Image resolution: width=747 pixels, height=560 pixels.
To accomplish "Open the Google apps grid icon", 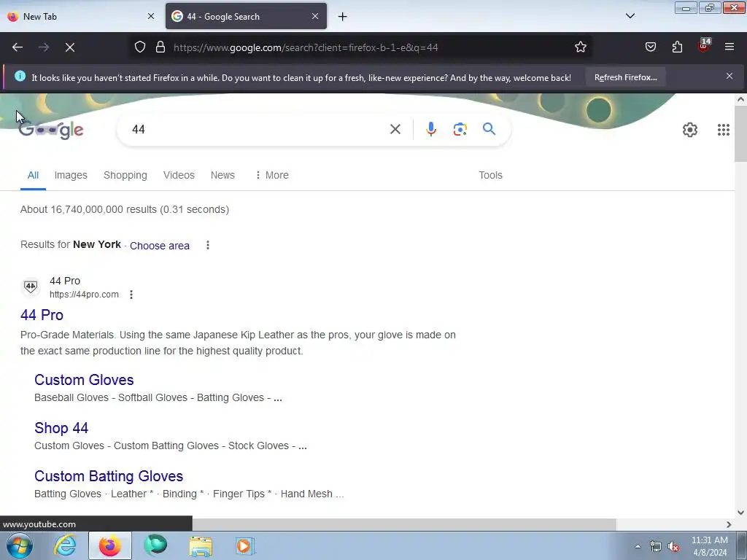I will (x=723, y=130).
